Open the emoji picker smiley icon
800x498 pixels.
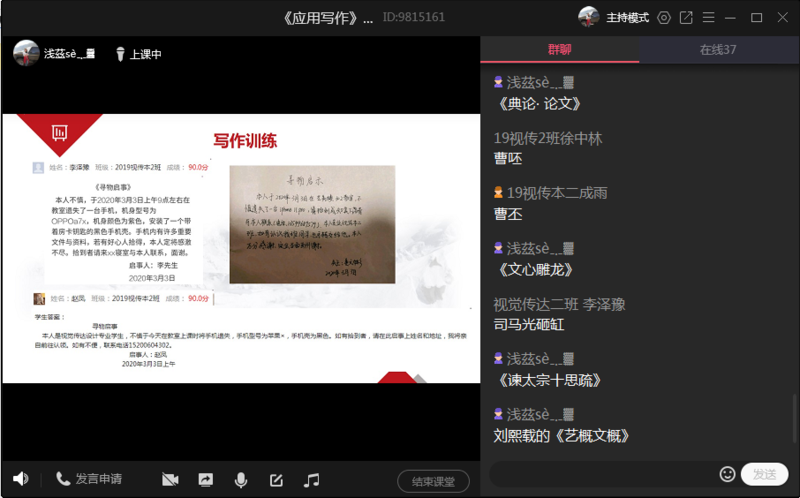[x=728, y=474]
